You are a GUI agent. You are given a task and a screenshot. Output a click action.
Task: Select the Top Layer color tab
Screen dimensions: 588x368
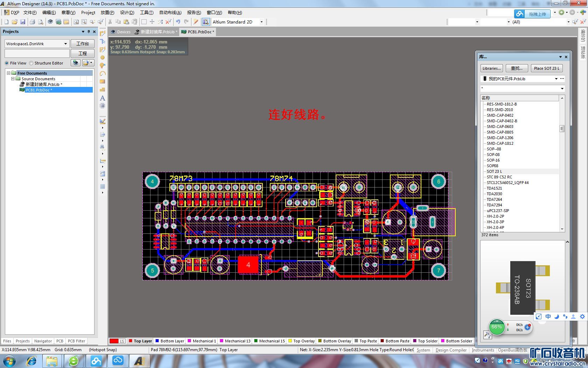pyautogui.click(x=140, y=341)
